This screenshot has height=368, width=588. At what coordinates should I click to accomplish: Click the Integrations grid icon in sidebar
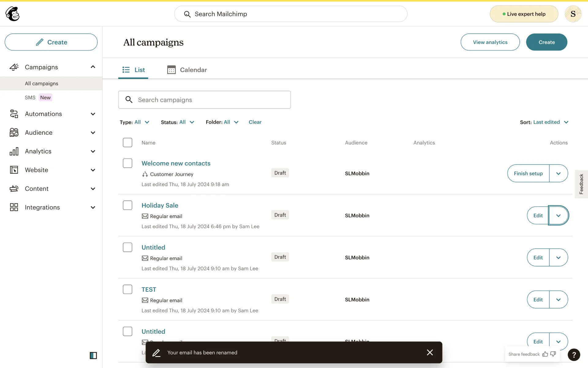click(14, 207)
